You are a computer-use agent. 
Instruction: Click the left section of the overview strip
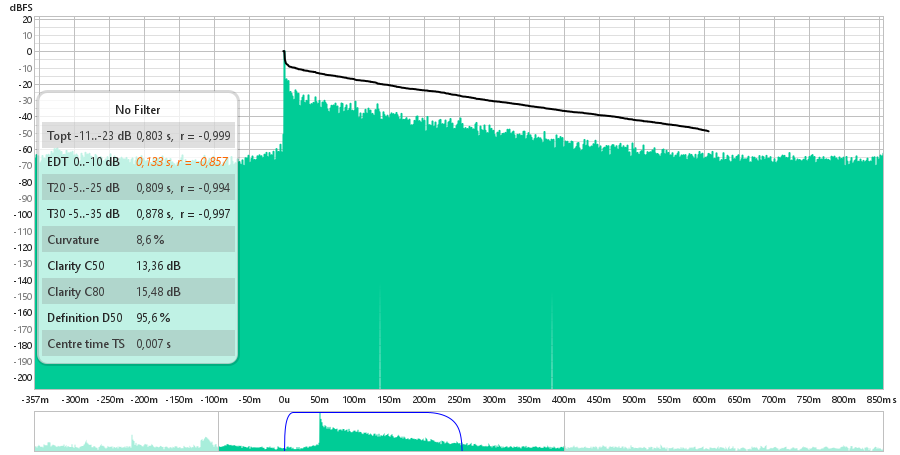point(125,432)
